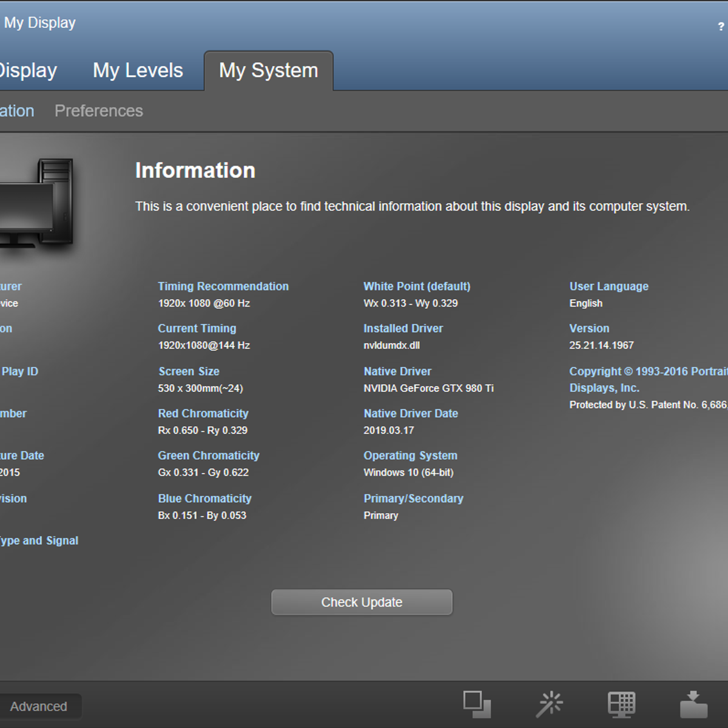Click the Installed Driver label
The height and width of the screenshot is (728, 728).
coord(403,328)
